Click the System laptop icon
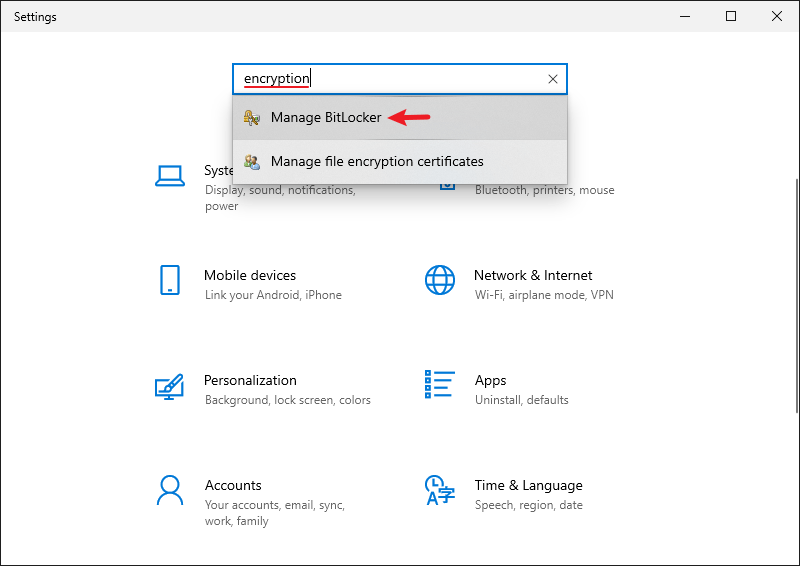 click(170, 176)
